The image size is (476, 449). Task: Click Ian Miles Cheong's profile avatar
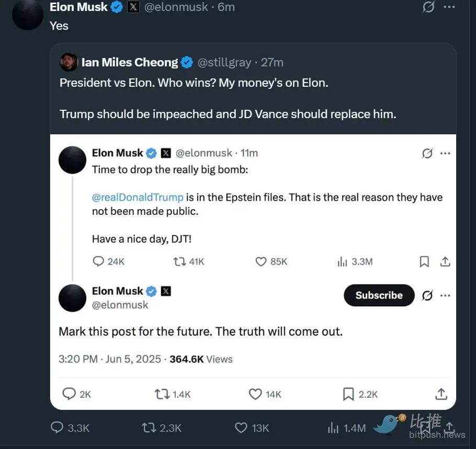[x=69, y=62]
